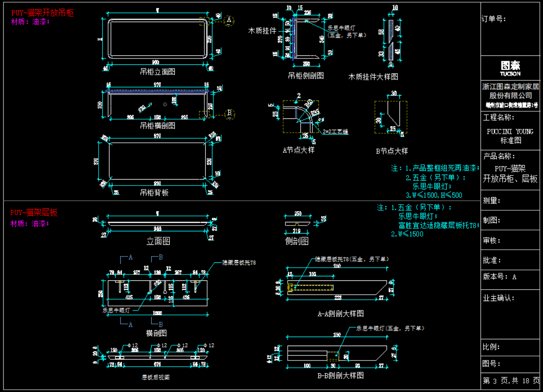Click the 吊柜立面图 drawing label
543x392 pixels.
(157, 72)
